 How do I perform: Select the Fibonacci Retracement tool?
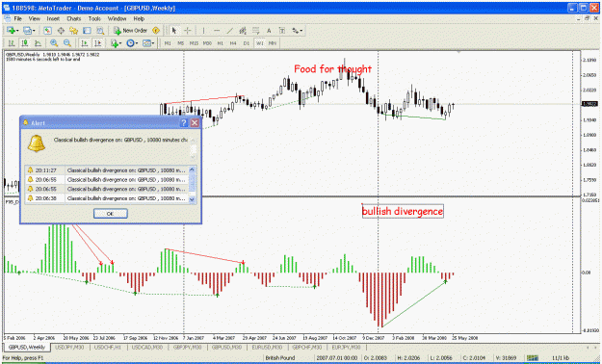pos(255,31)
